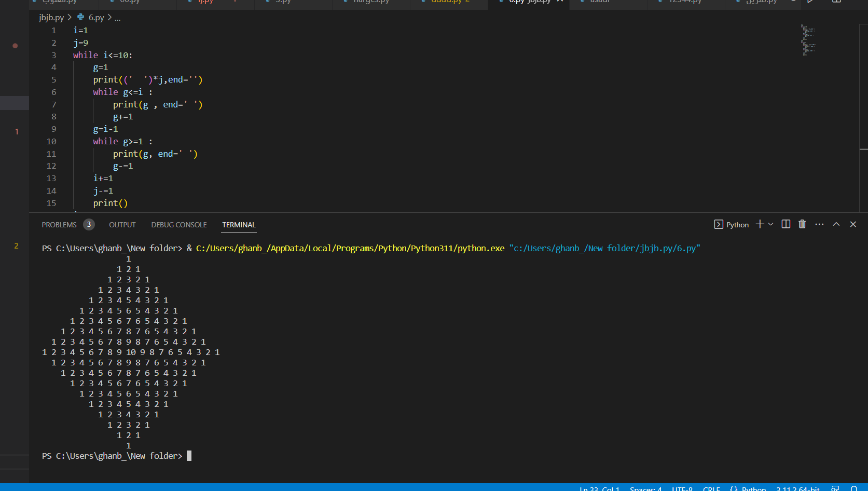Viewport: 868px width, 491px height.
Task: Change indentation via Spaces: 4 status item
Action: (645, 488)
